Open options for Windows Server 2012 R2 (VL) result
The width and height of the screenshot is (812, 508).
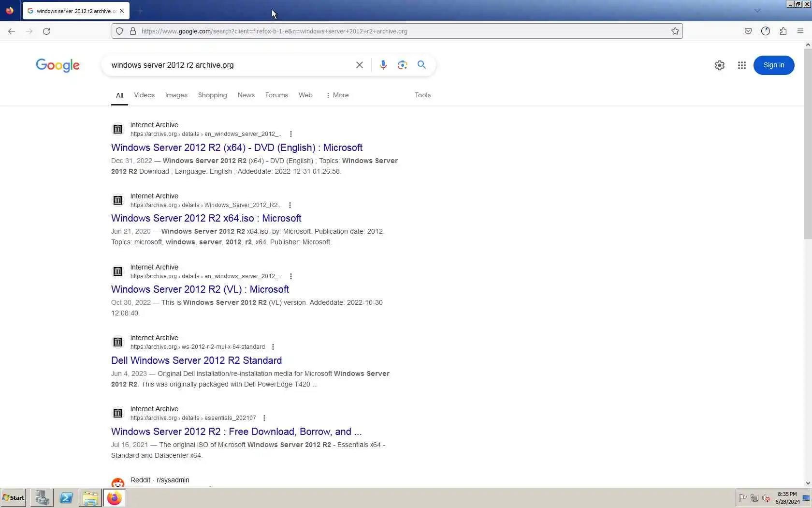coord(291,276)
